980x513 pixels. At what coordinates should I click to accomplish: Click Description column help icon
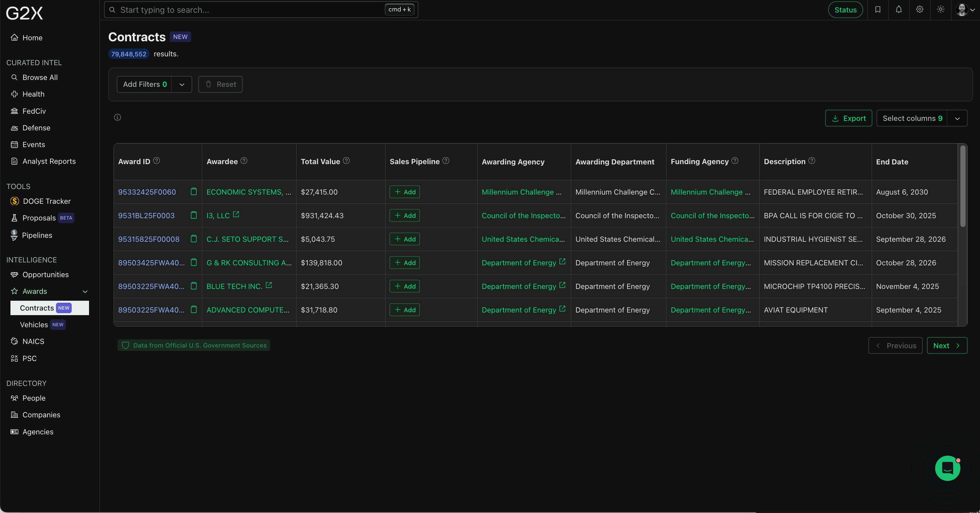pos(812,161)
